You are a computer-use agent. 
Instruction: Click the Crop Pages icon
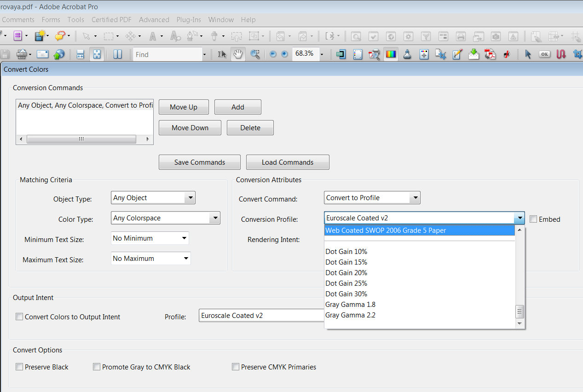(x=441, y=54)
